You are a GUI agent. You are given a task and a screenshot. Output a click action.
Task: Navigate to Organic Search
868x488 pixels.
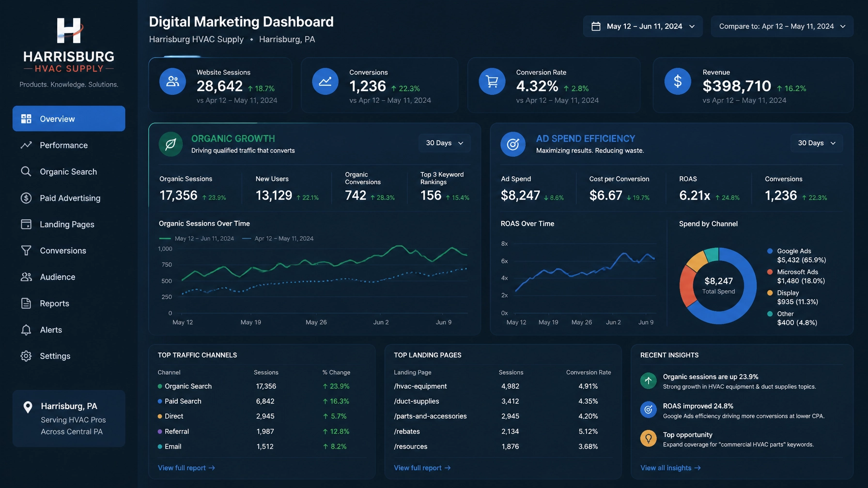point(69,171)
